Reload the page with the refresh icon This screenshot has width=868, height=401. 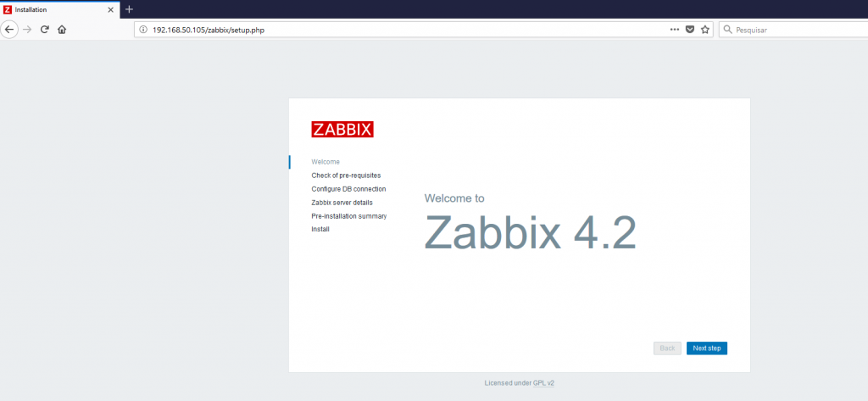(x=44, y=30)
